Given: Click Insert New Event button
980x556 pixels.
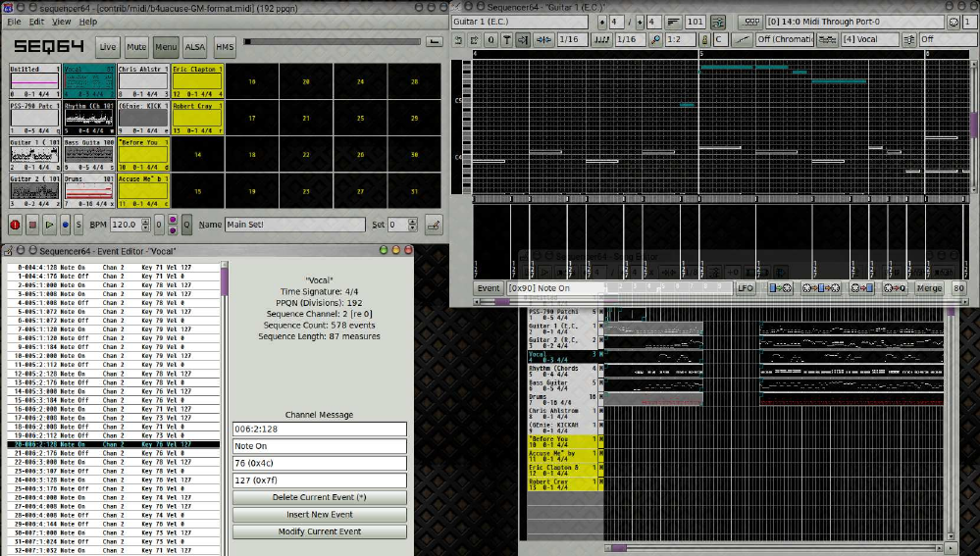Looking at the screenshot, I should click(x=319, y=514).
